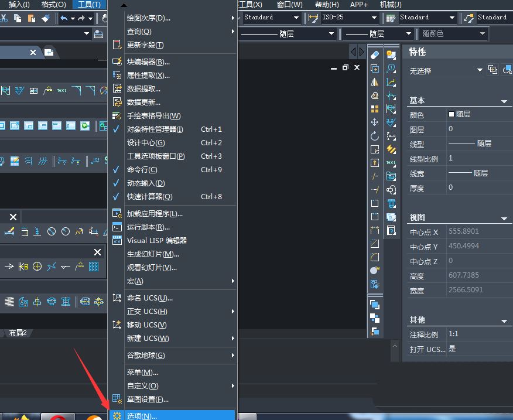Open the 格式(O) menu
This screenshot has height=420, width=513.
tap(54, 5)
